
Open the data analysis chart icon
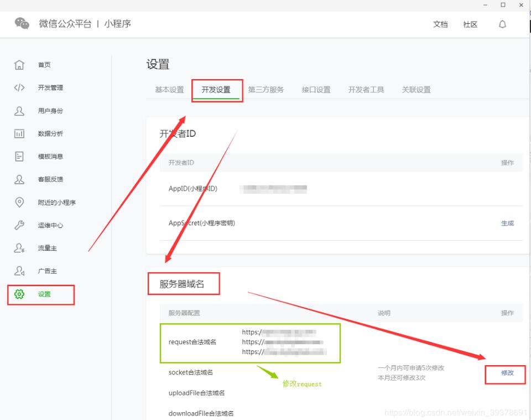click(19, 133)
